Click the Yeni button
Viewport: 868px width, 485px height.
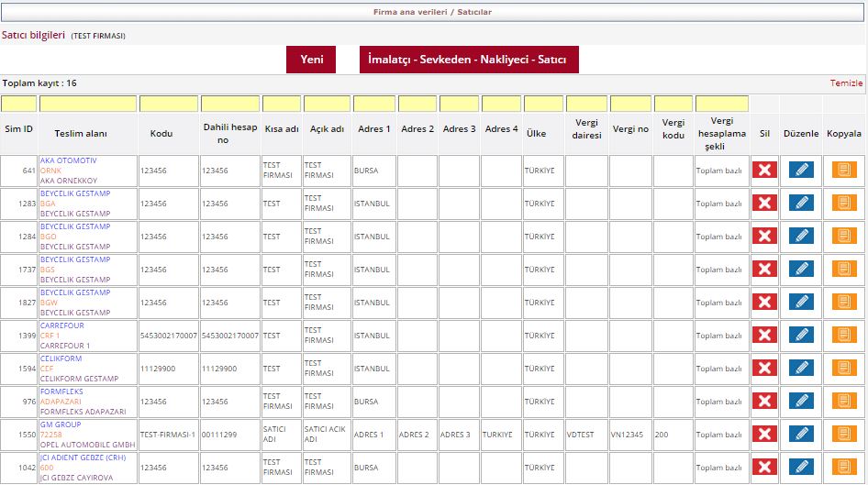coord(311,60)
